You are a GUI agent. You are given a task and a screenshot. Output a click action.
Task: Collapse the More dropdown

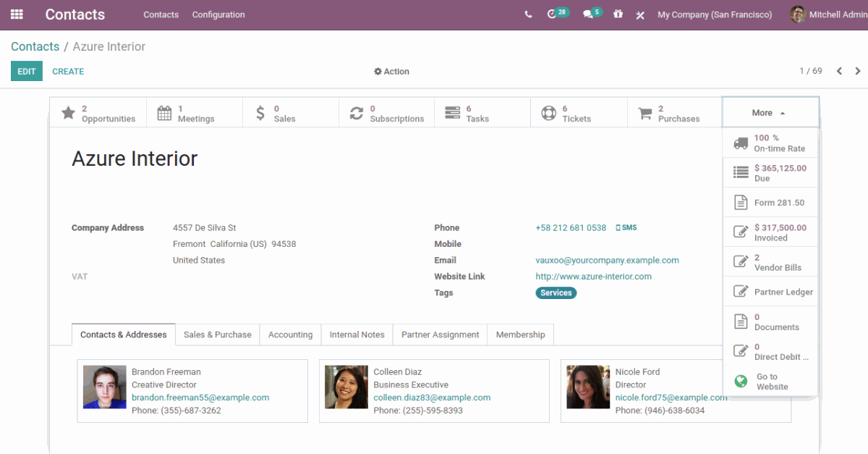click(x=770, y=113)
